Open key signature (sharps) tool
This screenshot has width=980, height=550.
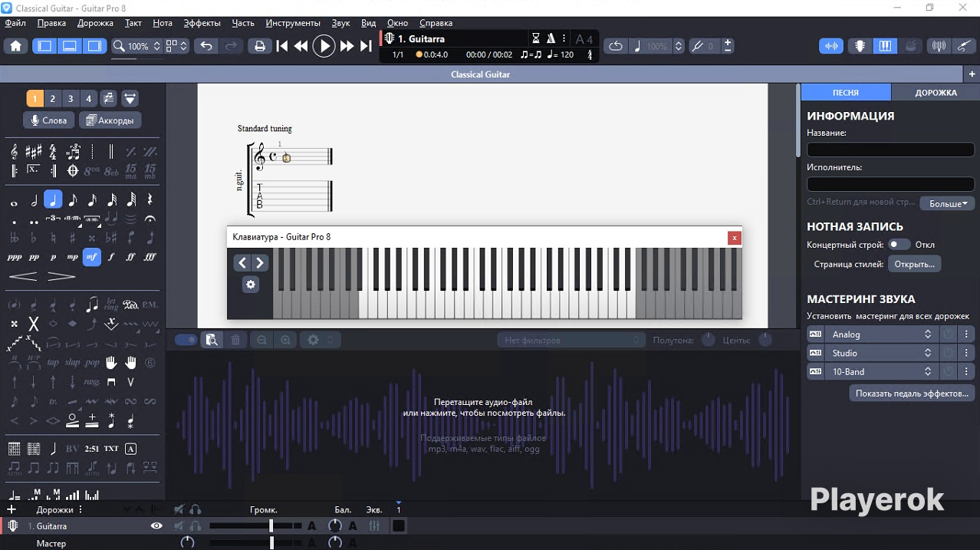tap(34, 151)
